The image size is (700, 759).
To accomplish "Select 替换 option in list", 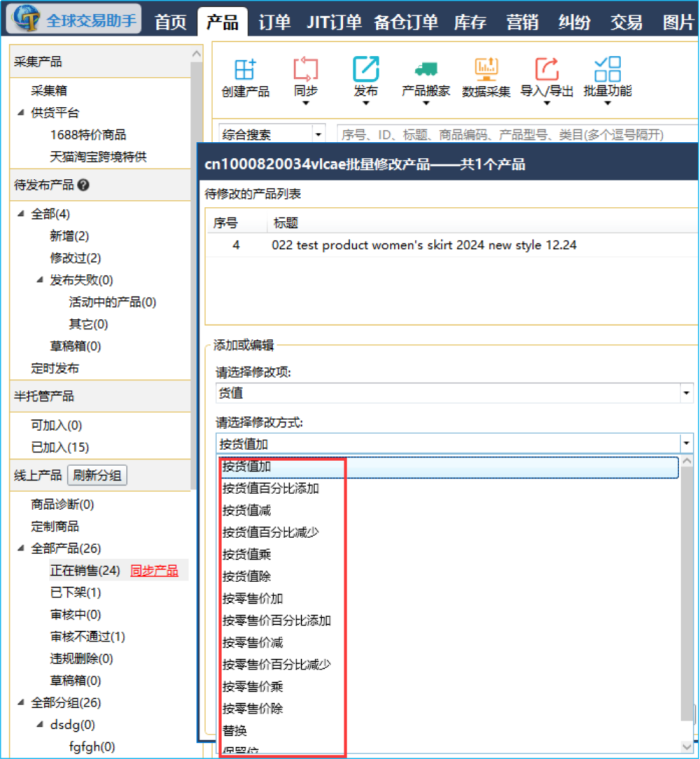I will pos(448,731).
